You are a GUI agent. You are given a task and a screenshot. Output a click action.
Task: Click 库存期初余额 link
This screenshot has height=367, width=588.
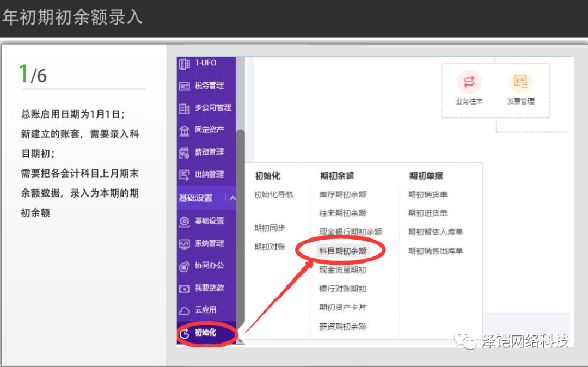click(x=342, y=194)
